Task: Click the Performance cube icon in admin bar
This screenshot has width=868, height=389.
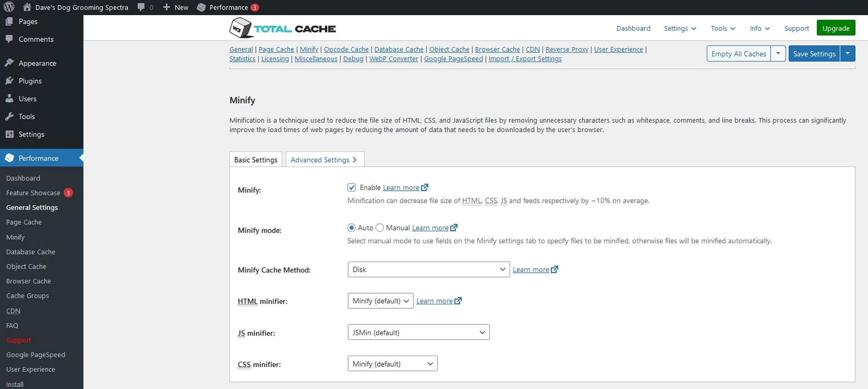Action: (201, 7)
